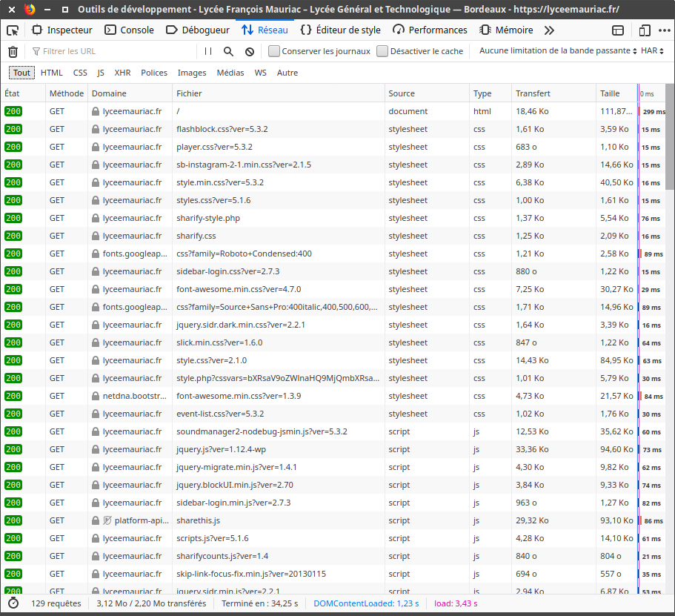The image size is (675, 616).
Task: Filter requests by WS
Action: point(261,73)
